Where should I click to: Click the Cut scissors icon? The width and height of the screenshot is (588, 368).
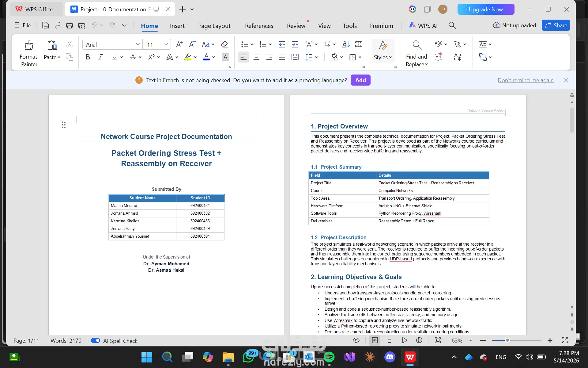pos(70,44)
